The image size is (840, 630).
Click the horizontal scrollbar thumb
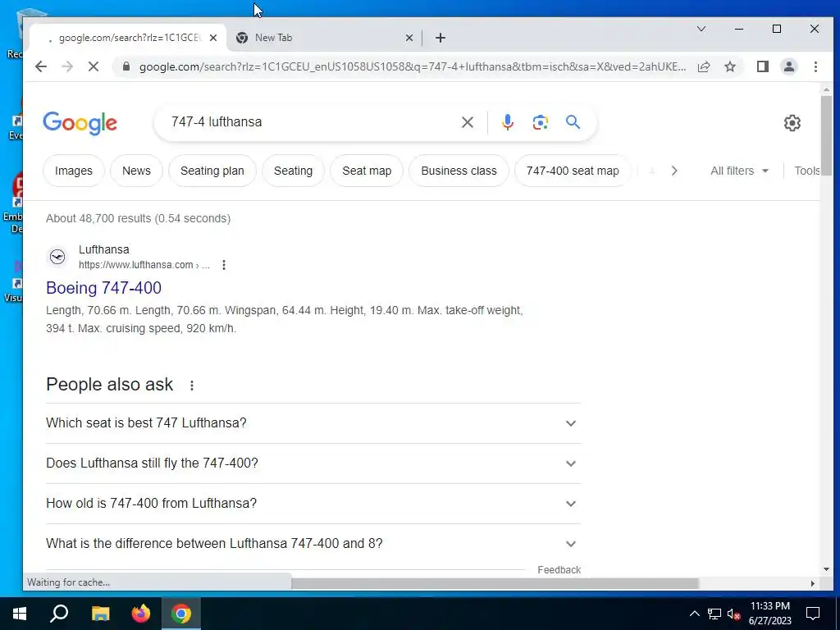coord(495,583)
